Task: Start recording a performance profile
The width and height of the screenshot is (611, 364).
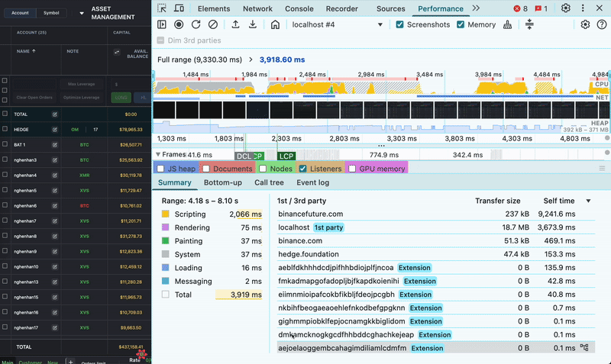Action: tap(179, 24)
